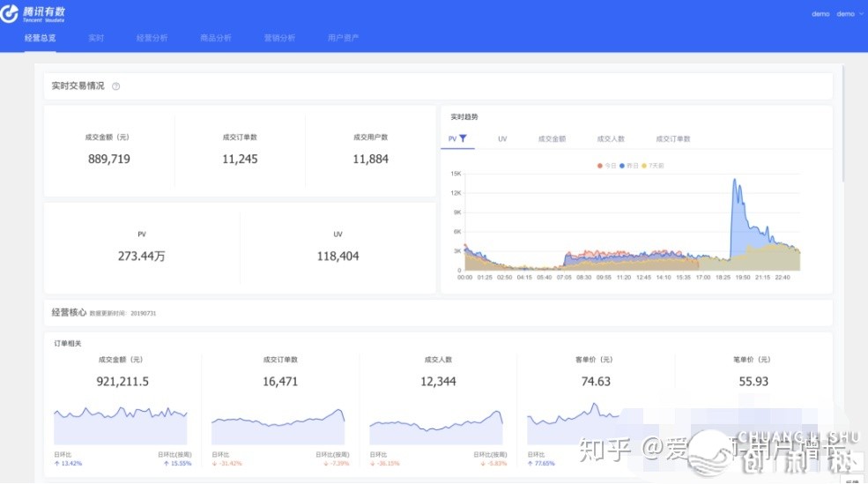Screen dimensions: 868x484
Task: Click the 成交订单数 value 11,245
Action: point(240,159)
